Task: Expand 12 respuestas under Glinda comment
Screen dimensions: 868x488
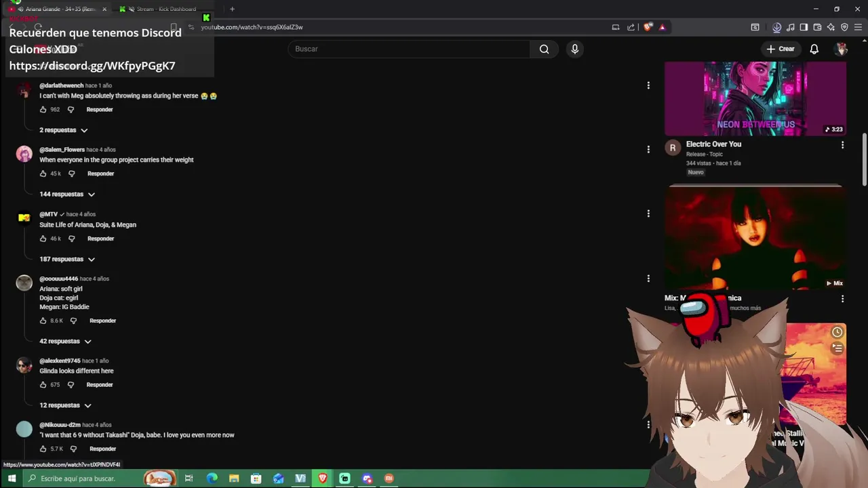Action: pyautogui.click(x=65, y=405)
